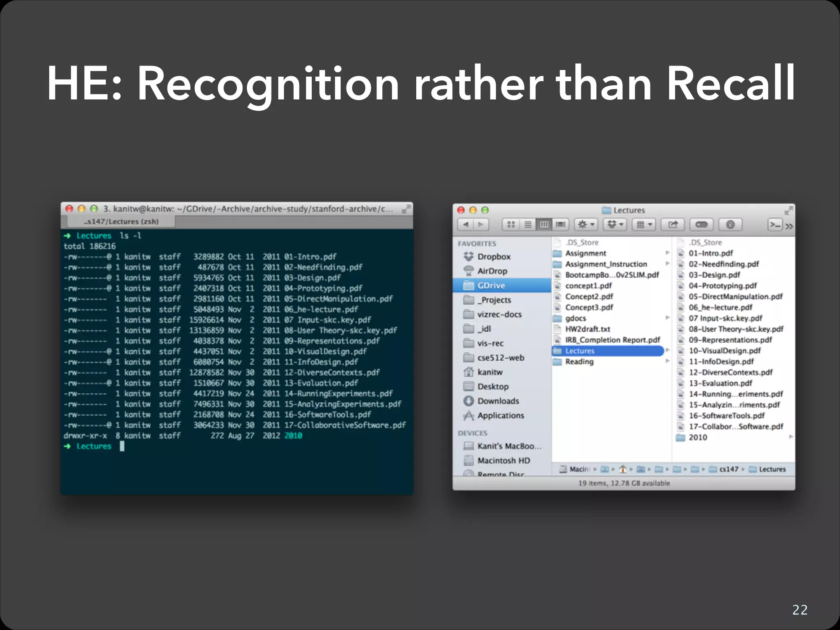Select 06_he-lecture.pdf in the Finder list
The image size is (840, 630).
click(x=720, y=308)
